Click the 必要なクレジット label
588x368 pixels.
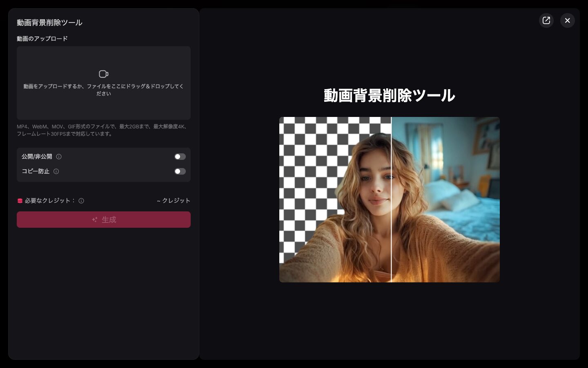tap(50, 201)
